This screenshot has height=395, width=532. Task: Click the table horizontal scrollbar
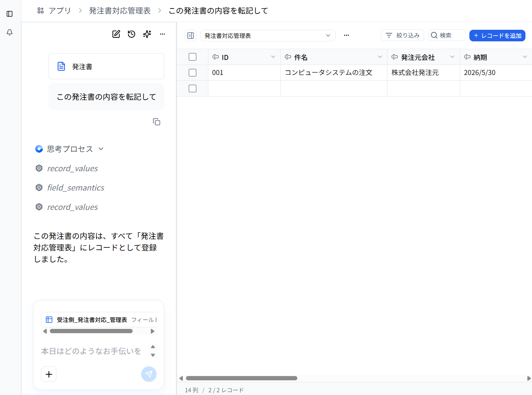click(x=242, y=378)
